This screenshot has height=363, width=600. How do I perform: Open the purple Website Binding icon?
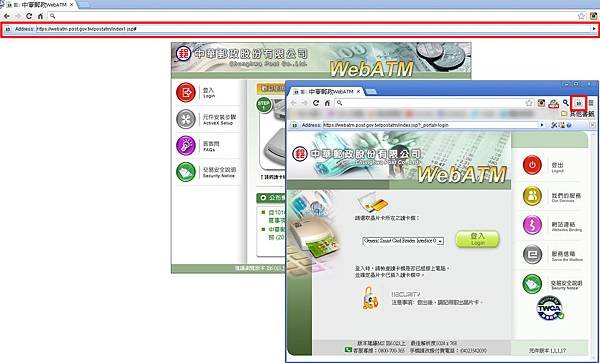coord(532,225)
